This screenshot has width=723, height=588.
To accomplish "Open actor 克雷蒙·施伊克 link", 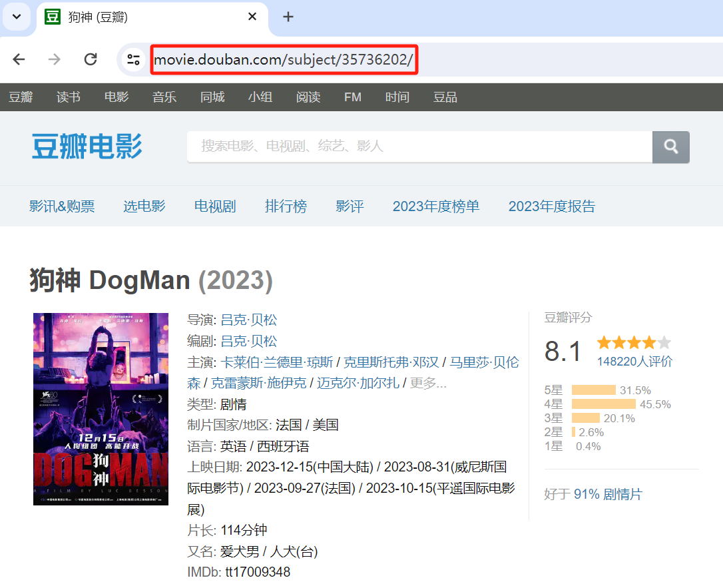I will point(258,383).
